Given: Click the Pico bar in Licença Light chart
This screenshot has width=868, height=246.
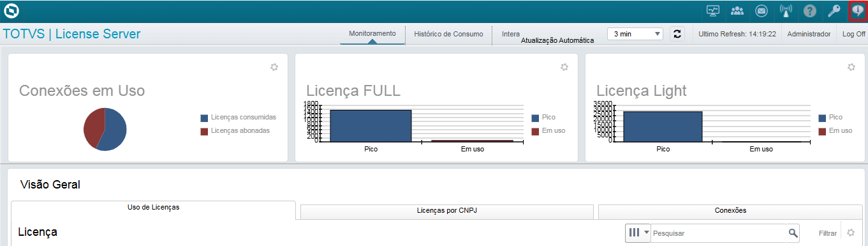Looking at the screenshot, I should (663, 127).
